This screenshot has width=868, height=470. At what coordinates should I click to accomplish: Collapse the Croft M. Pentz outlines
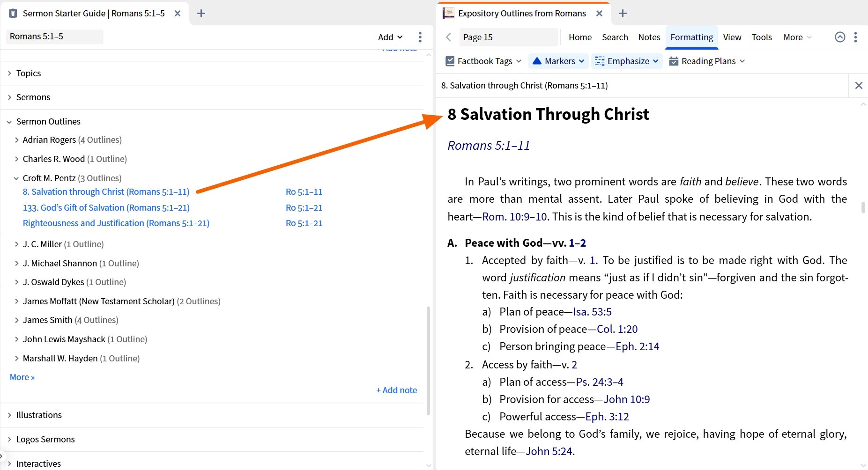17,178
